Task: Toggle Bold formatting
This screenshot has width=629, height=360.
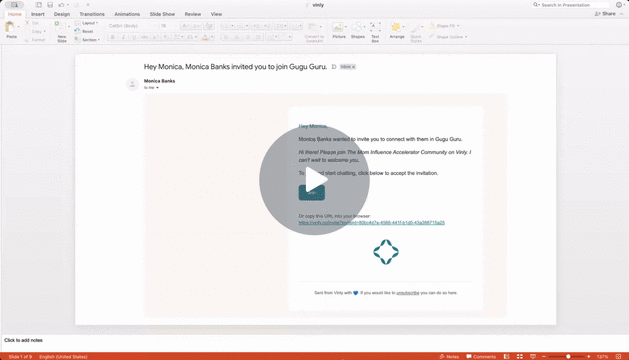Action: (113, 37)
